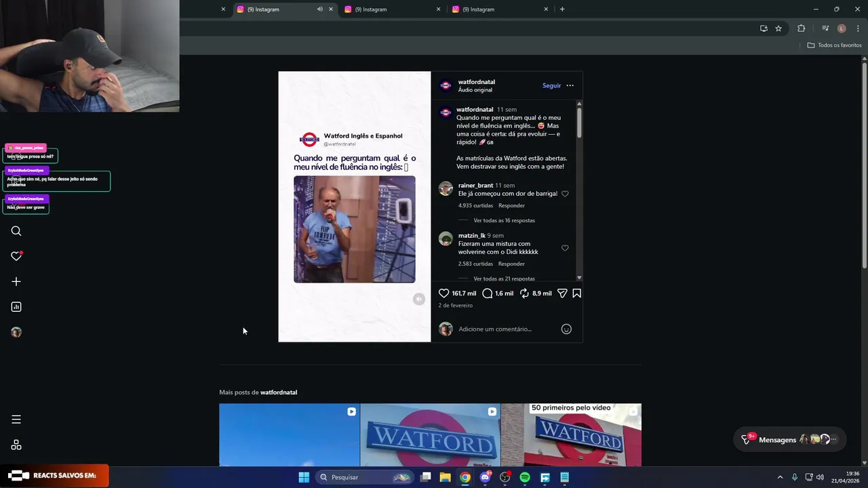Open the '50 primeiros pelo vídeo' thumbnail
Image resolution: width=868 pixels, height=488 pixels.
click(571, 435)
